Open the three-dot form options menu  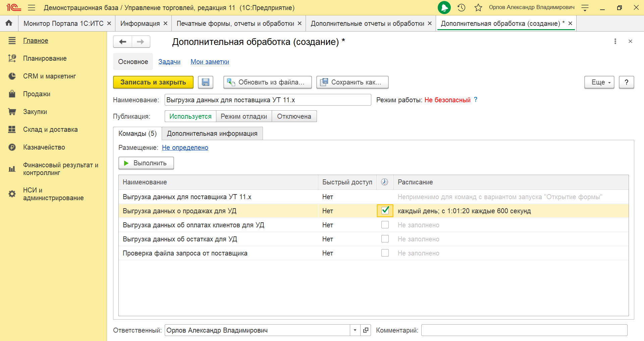coord(615,41)
